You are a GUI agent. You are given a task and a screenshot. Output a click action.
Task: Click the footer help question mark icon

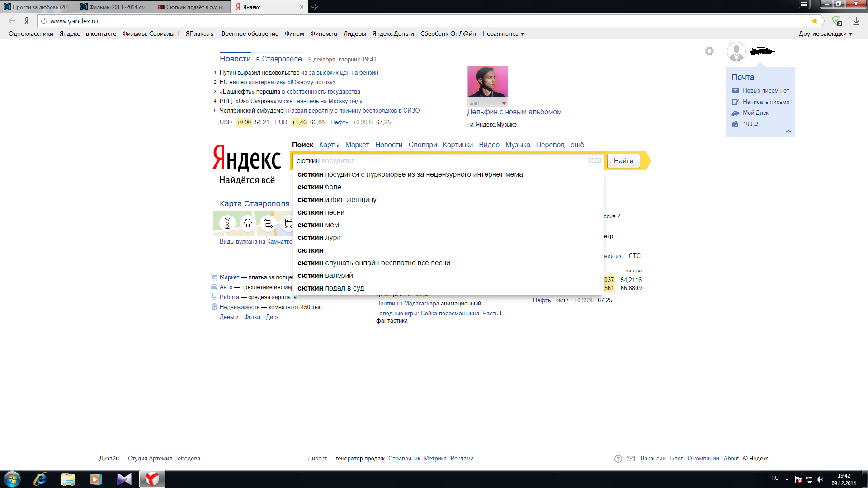(x=618, y=459)
